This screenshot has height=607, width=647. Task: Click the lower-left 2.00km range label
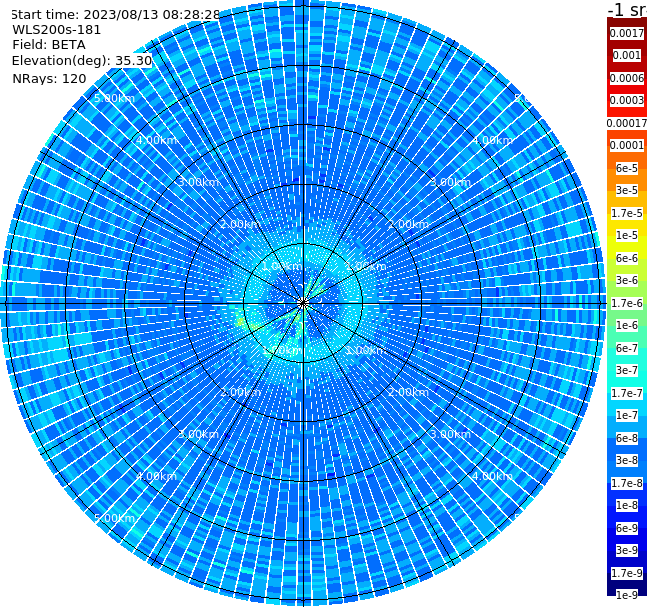click(x=241, y=392)
